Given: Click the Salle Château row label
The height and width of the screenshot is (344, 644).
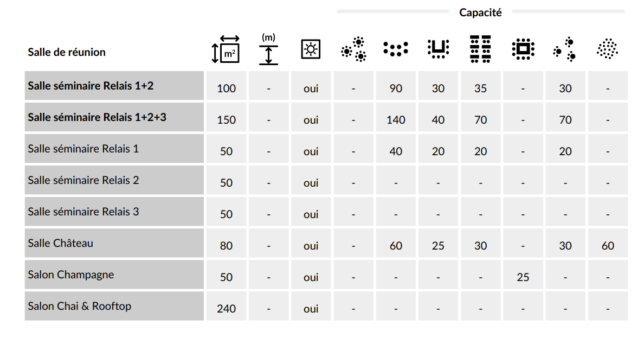Looking at the screenshot, I should point(61,243).
